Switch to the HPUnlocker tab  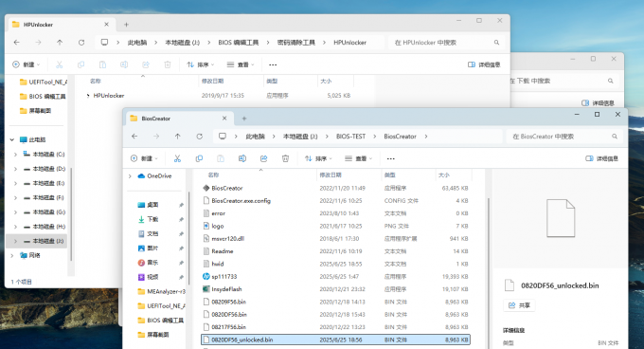(x=61, y=25)
